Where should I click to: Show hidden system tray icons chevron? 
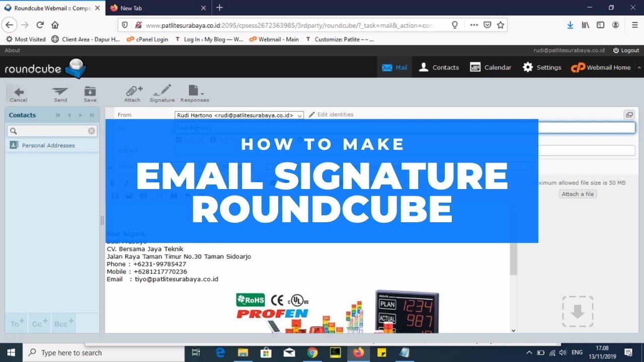point(529,353)
